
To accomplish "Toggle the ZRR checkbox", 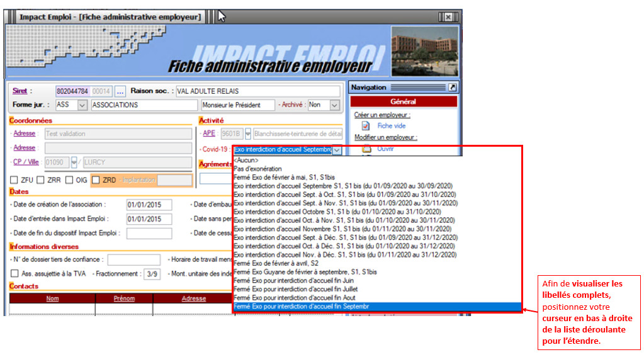I will [x=40, y=180].
